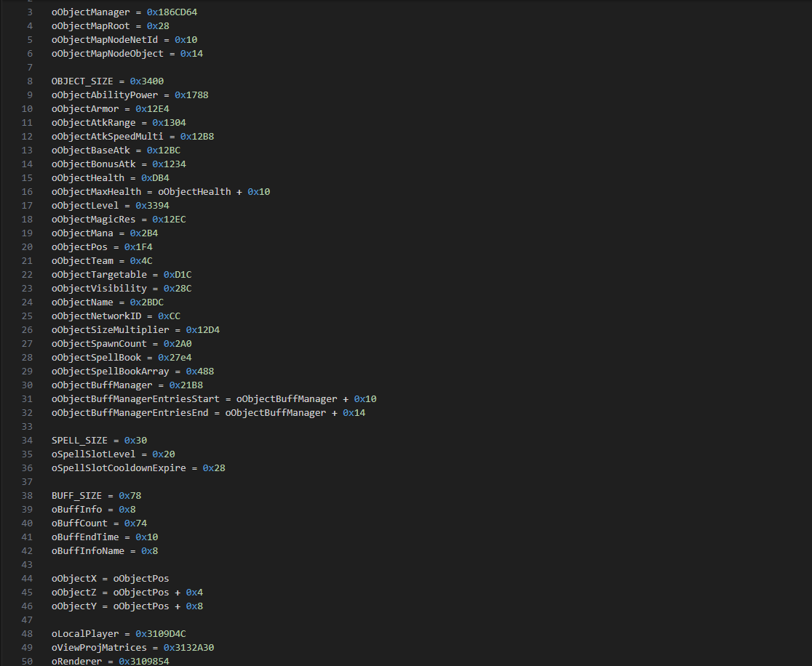Click oObjectSpellBookArray variable
The height and width of the screenshot is (666, 812).
click(111, 371)
